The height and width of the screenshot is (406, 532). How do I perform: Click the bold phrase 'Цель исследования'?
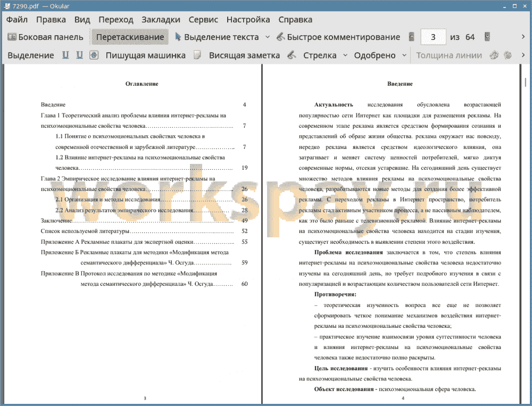pos(341,368)
